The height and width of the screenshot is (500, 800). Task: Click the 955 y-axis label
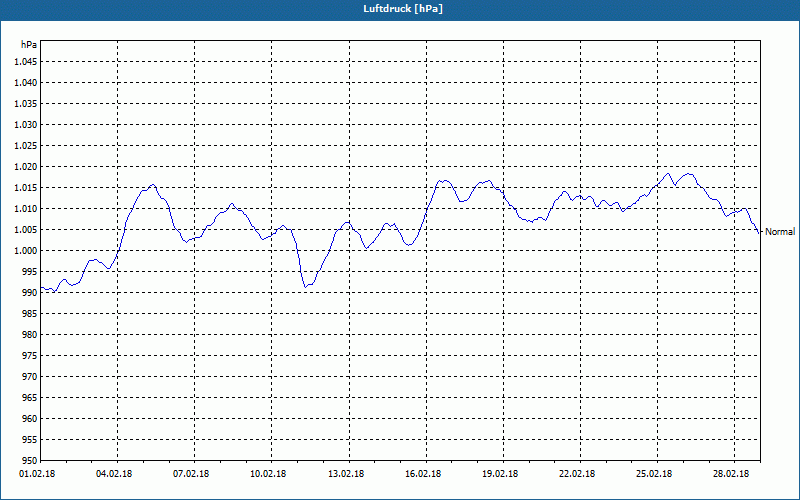coord(30,440)
